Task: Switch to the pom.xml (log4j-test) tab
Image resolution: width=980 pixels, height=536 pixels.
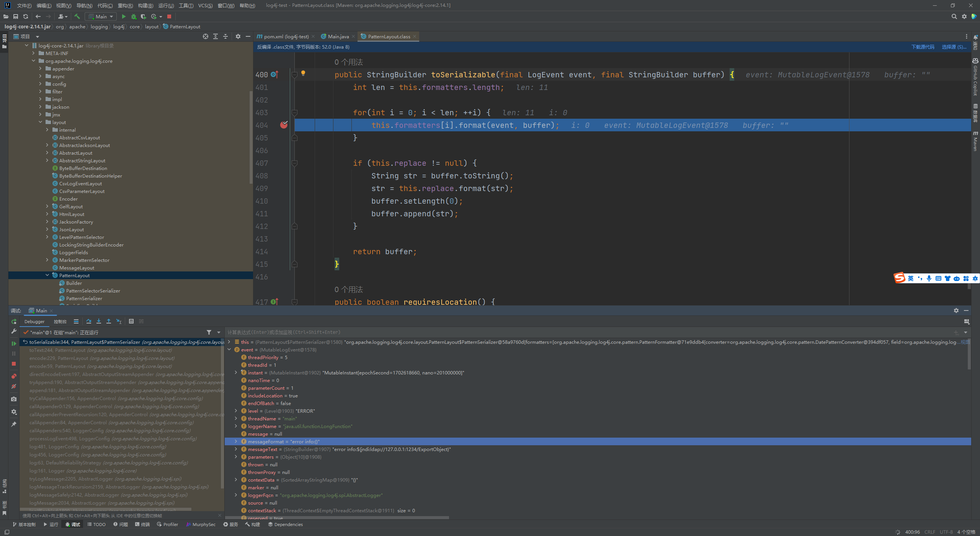Action: (x=286, y=36)
